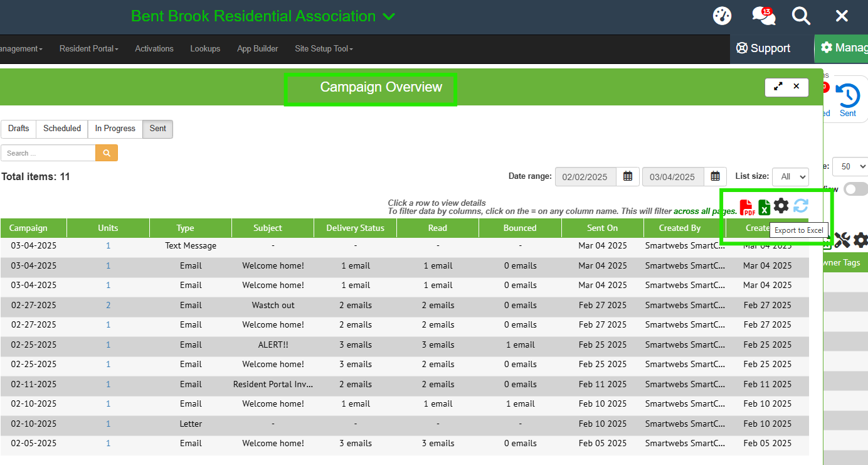Open the Lookups menu item
868x465 pixels.
[205, 48]
